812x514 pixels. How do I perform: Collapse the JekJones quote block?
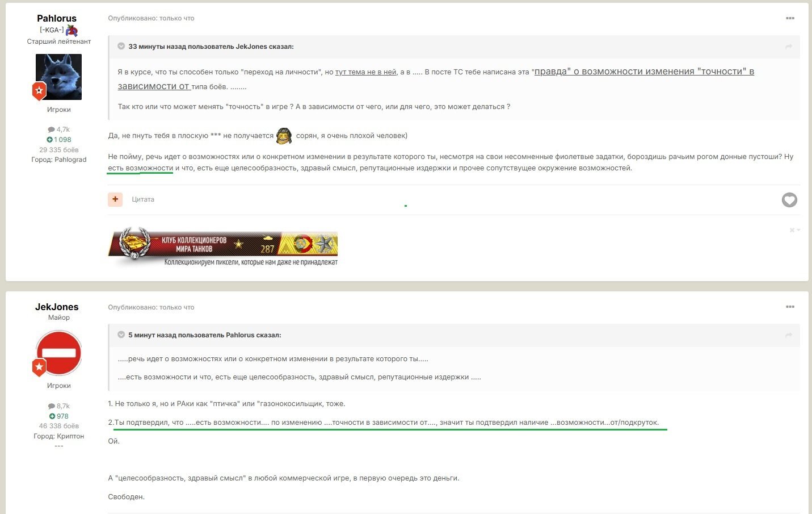coord(121,47)
